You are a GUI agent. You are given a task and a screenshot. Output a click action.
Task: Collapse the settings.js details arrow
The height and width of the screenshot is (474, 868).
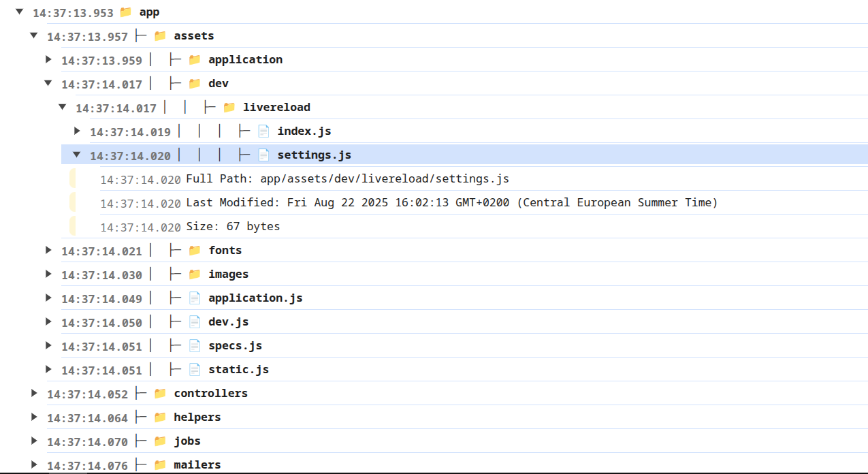coord(77,155)
